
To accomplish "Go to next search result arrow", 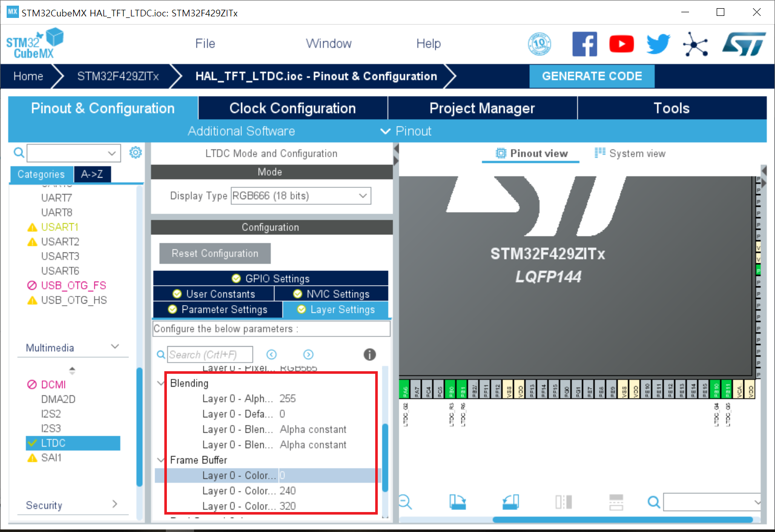I will point(308,354).
